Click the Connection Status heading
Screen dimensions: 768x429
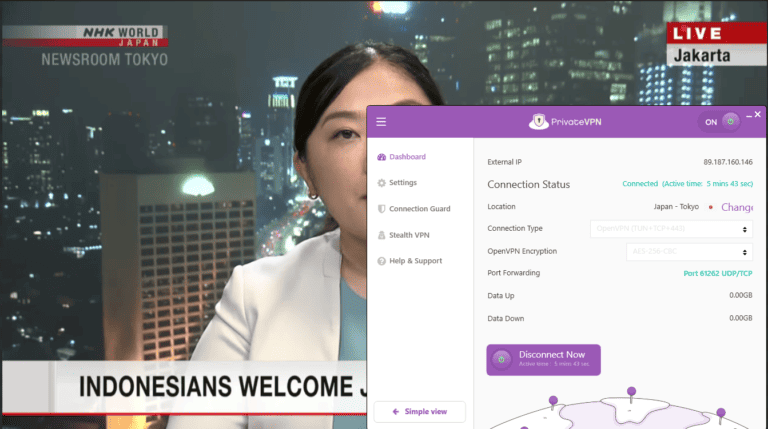click(528, 185)
